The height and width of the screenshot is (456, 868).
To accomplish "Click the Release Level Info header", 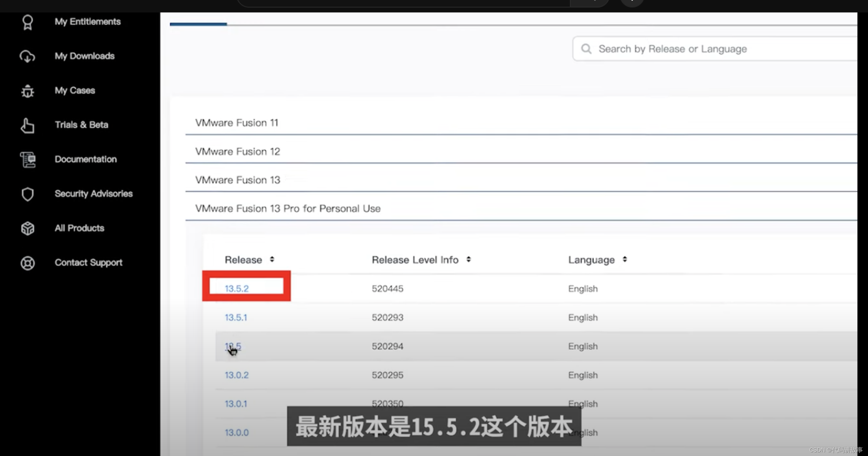I will (x=415, y=260).
